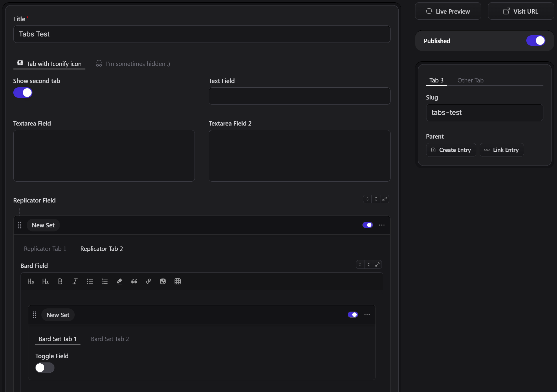
Task: Expand all Replicator Field sets
Action: click(x=367, y=199)
